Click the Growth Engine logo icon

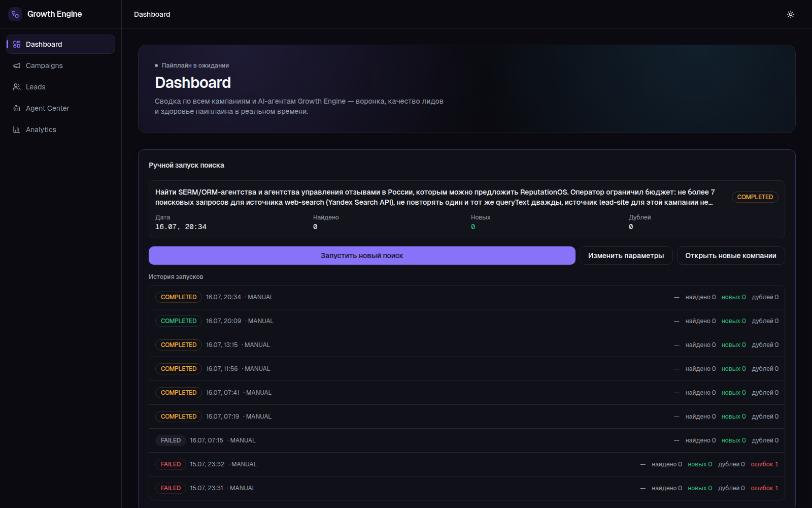(15, 14)
